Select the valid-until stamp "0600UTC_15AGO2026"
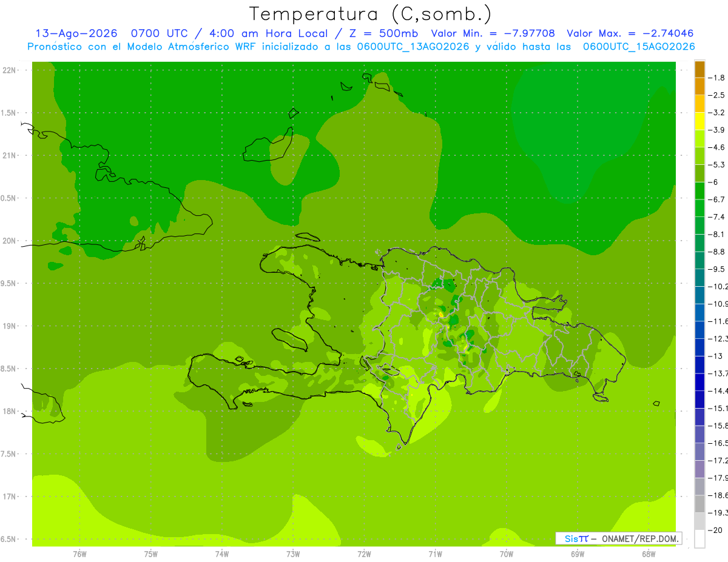This screenshot has width=728, height=562. point(639,47)
